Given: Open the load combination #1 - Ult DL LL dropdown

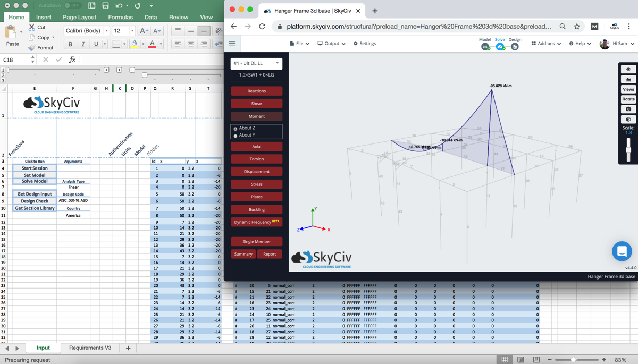Looking at the screenshot, I should (x=256, y=63).
